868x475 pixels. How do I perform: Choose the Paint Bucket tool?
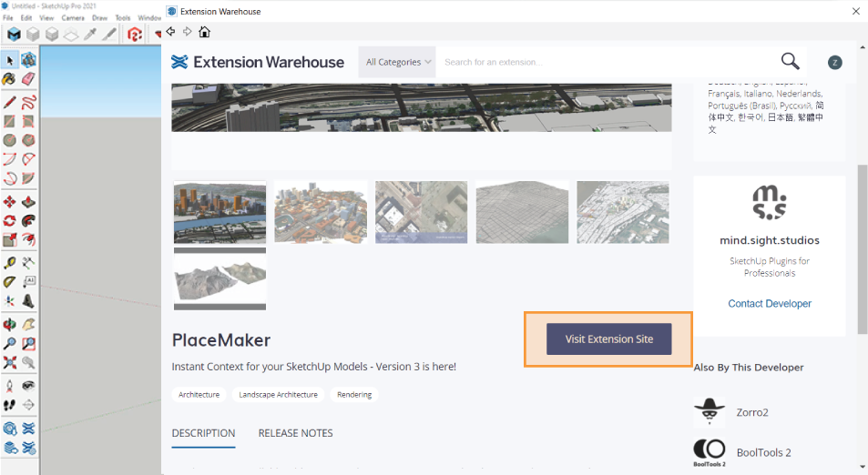click(x=9, y=79)
